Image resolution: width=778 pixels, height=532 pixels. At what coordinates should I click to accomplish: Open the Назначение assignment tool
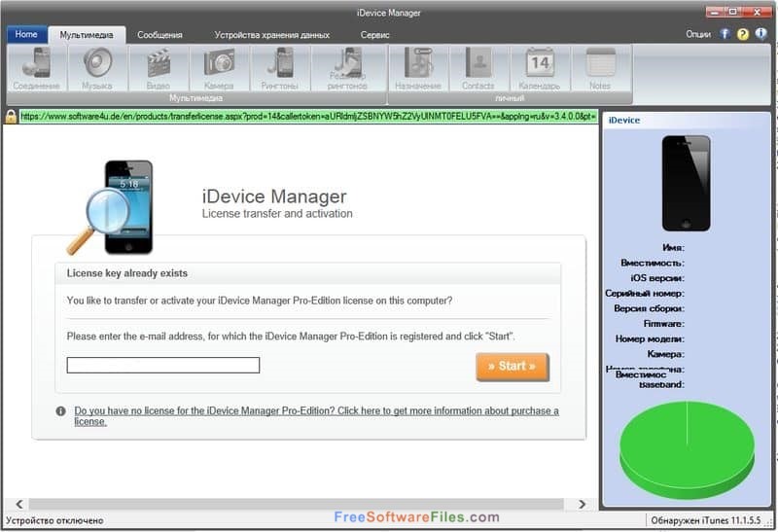[x=418, y=68]
